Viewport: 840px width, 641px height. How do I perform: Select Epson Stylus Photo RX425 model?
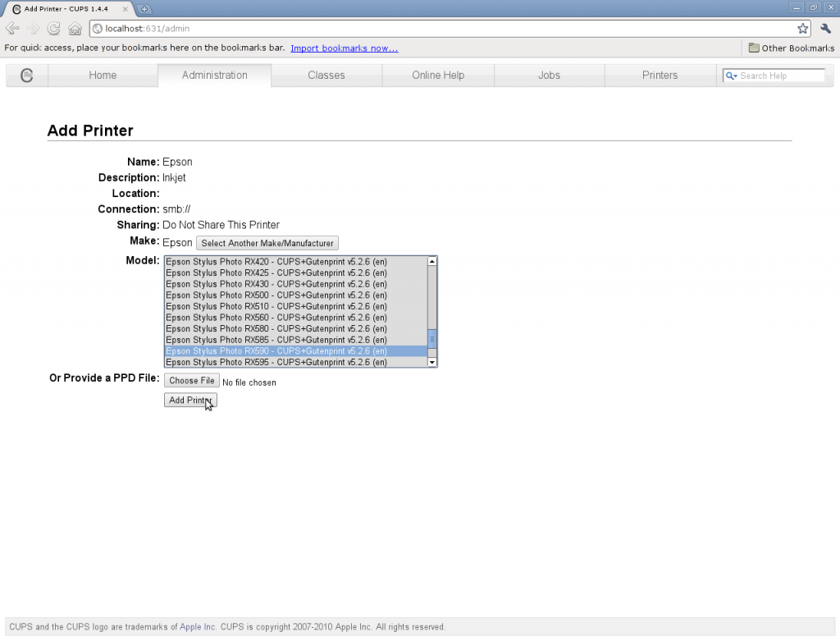(x=296, y=272)
